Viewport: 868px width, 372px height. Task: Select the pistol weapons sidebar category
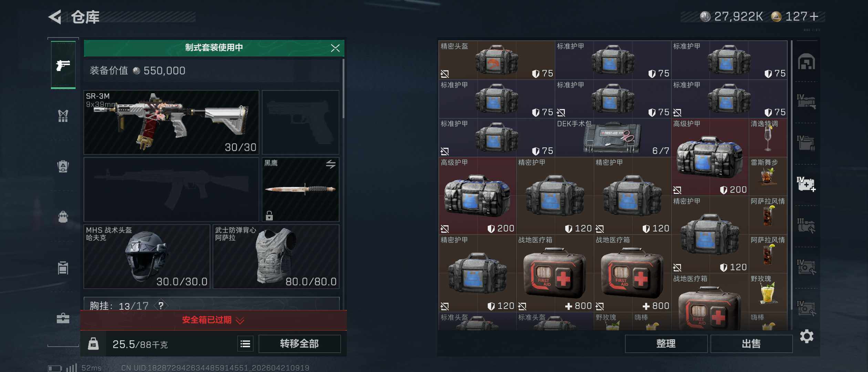point(63,65)
